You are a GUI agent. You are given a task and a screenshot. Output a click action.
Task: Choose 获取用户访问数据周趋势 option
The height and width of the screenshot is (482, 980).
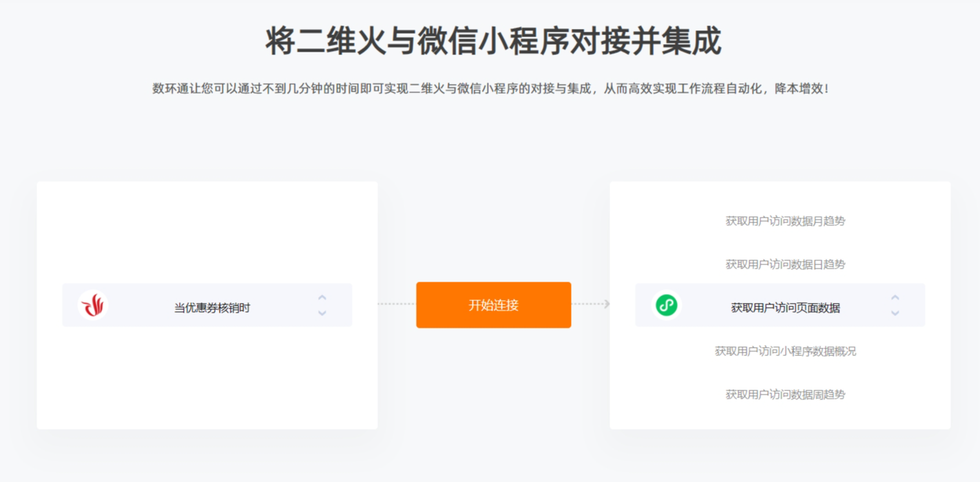tap(785, 395)
